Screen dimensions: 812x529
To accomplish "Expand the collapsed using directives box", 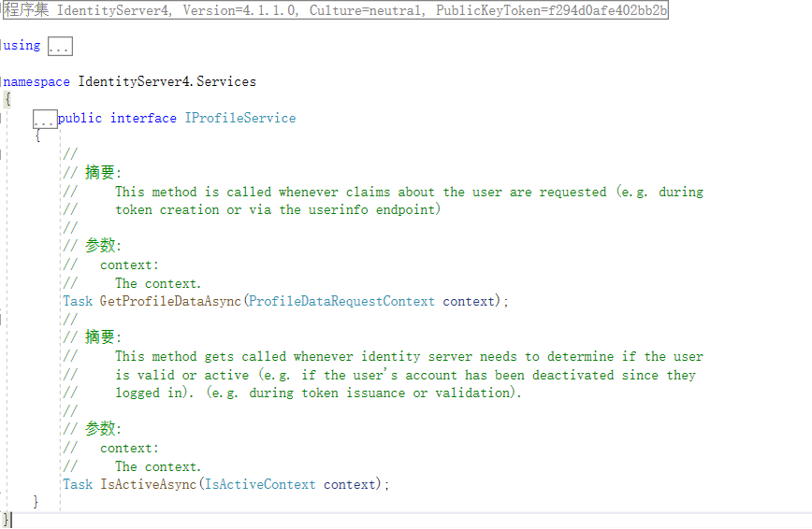I will point(60,46).
